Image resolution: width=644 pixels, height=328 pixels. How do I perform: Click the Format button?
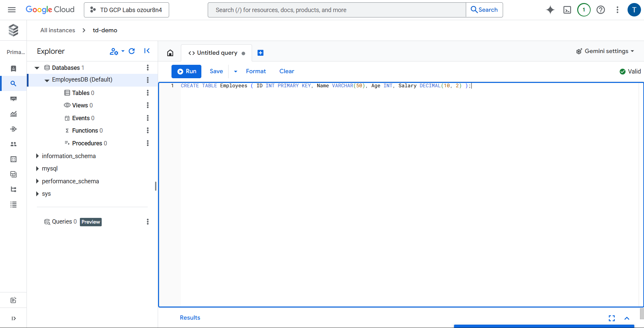[256, 71]
